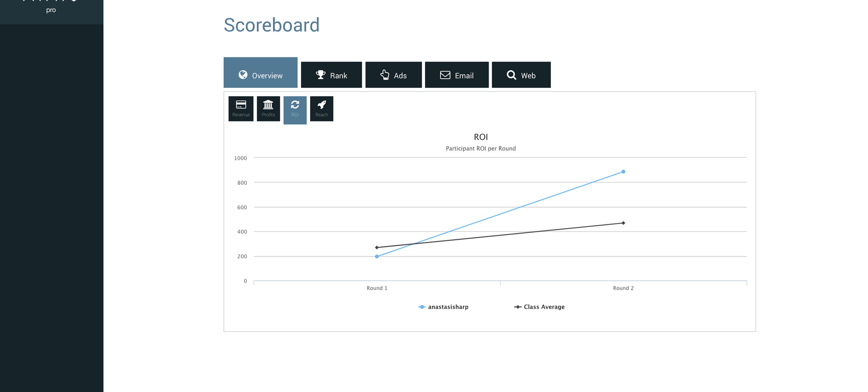This screenshot has width=868, height=392.
Task: Click anastasisharp Round 2 data point
Action: [623, 172]
